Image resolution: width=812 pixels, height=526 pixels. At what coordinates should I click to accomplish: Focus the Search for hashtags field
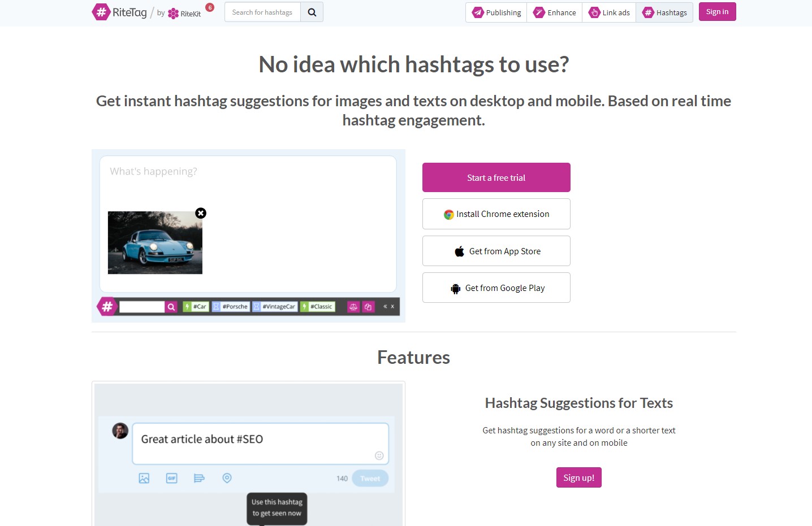click(x=262, y=12)
